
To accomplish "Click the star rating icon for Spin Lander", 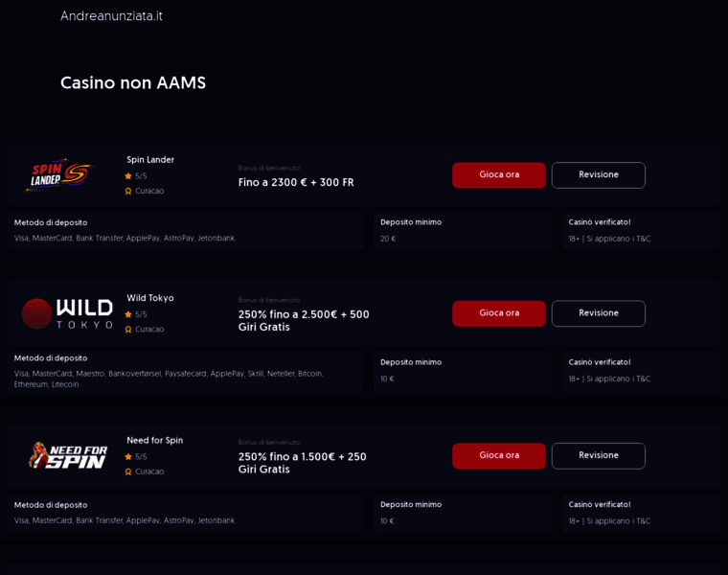I will (x=128, y=176).
